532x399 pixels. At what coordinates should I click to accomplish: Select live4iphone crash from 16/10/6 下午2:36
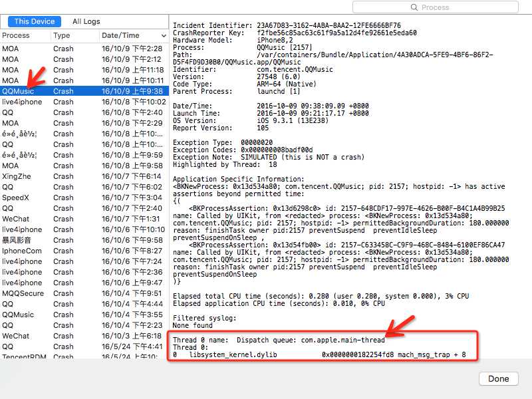(x=84, y=272)
